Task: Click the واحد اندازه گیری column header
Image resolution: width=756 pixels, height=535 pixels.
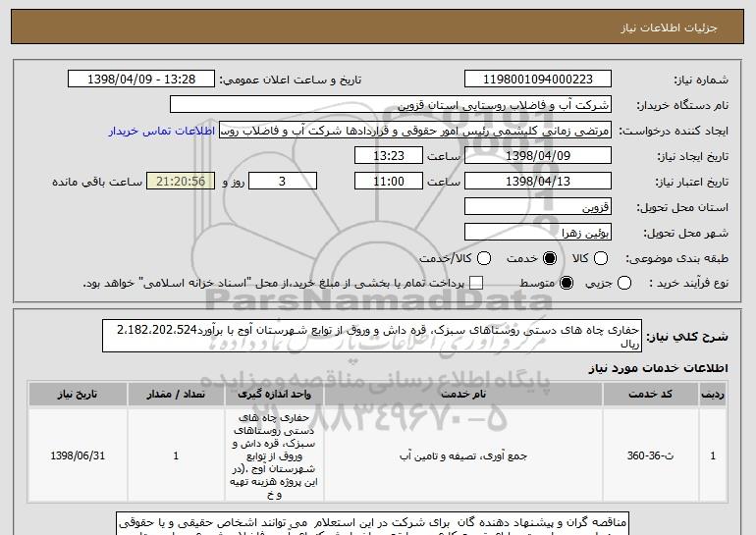Action: point(274,395)
